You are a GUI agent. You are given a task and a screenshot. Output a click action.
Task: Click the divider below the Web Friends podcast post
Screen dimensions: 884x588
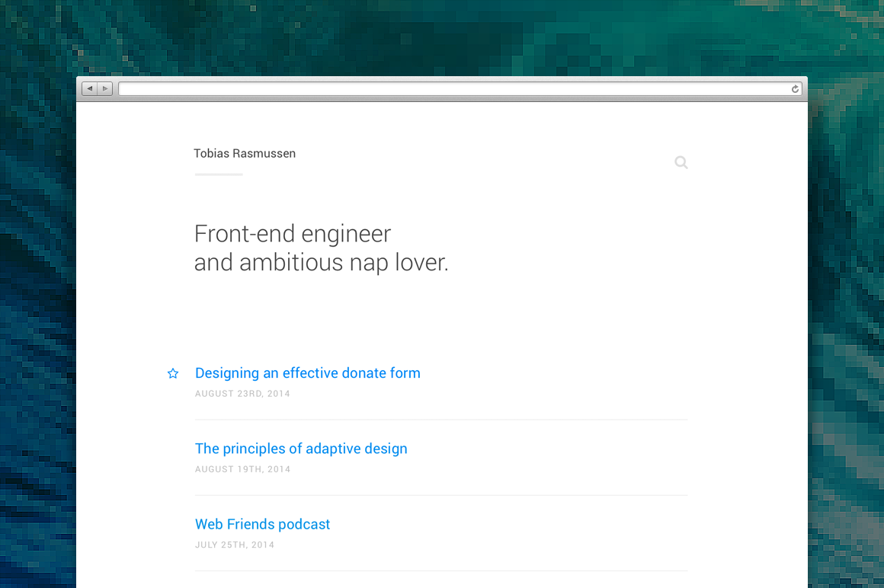pyautogui.click(x=441, y=570)
